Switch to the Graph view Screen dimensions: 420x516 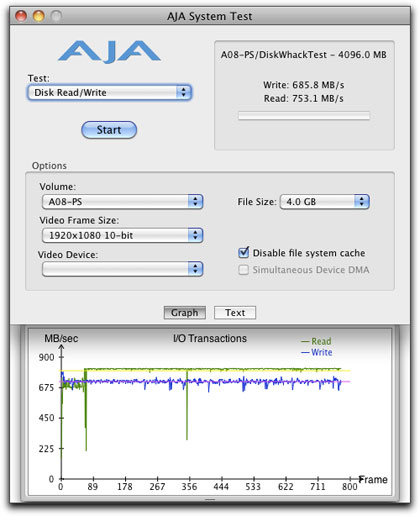[x=185, y=313]
